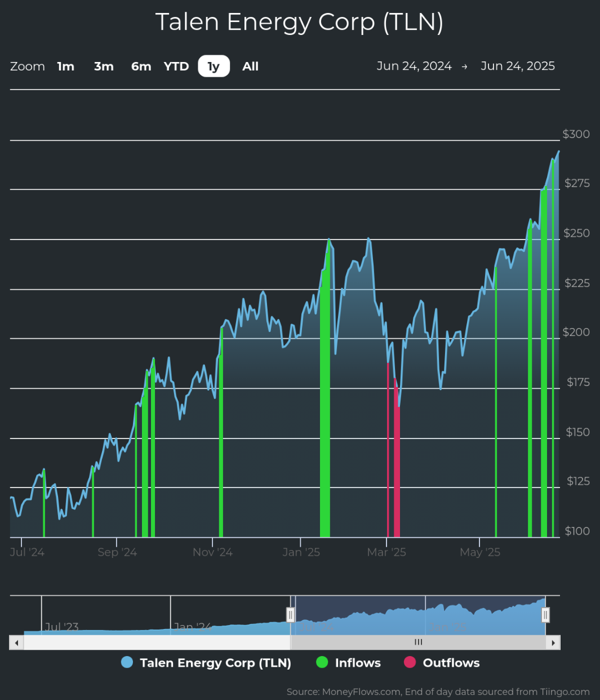
Task: Toggle the Outflows series in legend
Action: 442,663
